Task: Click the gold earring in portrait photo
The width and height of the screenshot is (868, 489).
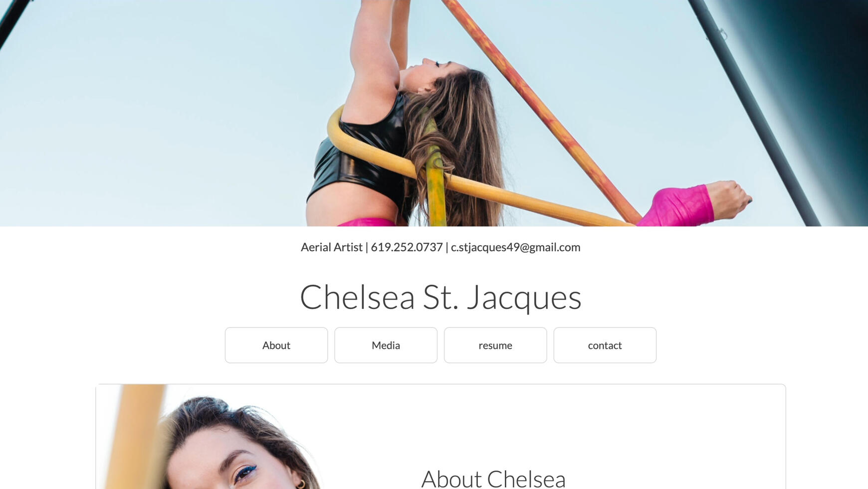Action: [301, 484]
